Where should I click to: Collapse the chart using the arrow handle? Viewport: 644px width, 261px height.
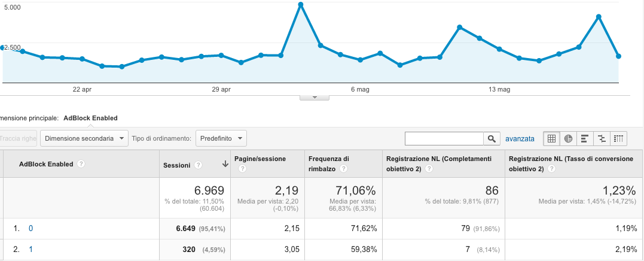pos(313,97)
